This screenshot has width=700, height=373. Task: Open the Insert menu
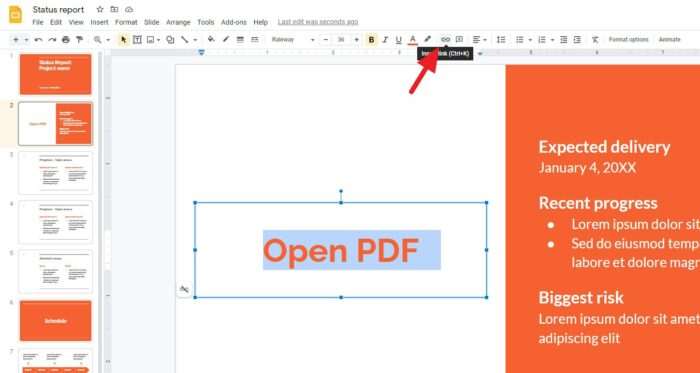100,22
